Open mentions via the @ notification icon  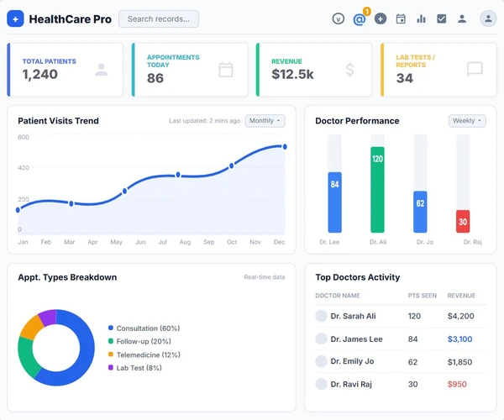tap(359, 19)
